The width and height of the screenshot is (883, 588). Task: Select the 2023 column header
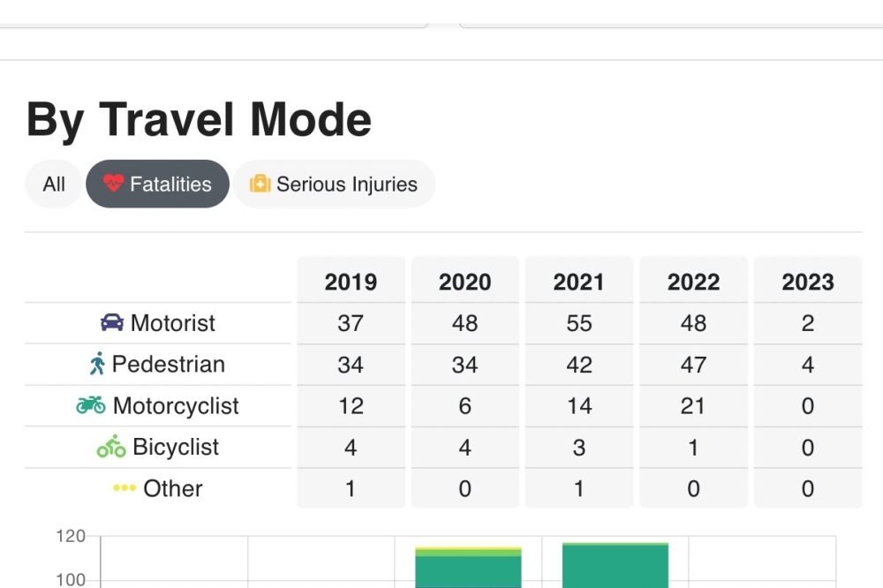808,282
